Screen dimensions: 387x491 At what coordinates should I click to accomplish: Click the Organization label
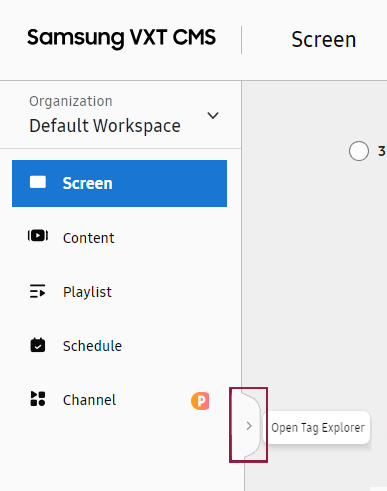tap(71, 101)
